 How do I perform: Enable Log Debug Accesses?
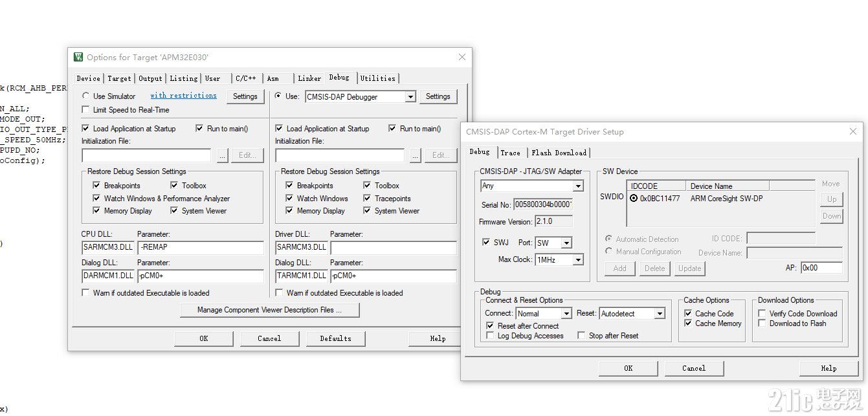click(x=490, y=336)
